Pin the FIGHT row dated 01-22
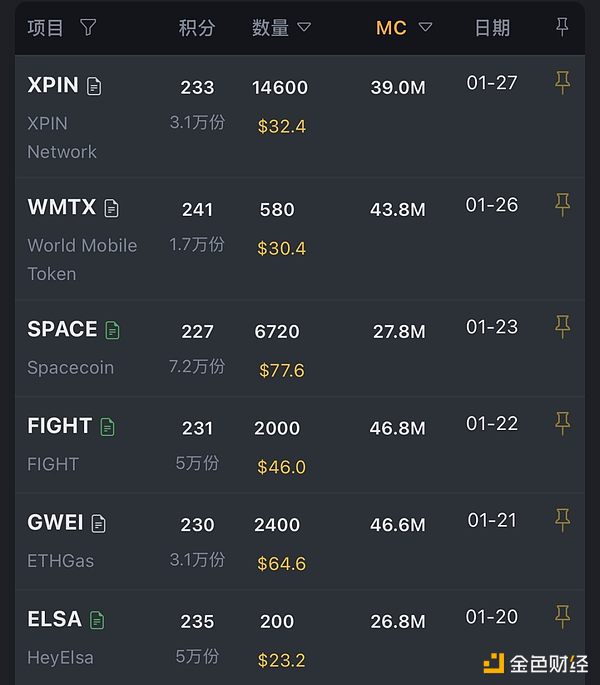This screenshot has width=600, height=685. tap(562, 424)
